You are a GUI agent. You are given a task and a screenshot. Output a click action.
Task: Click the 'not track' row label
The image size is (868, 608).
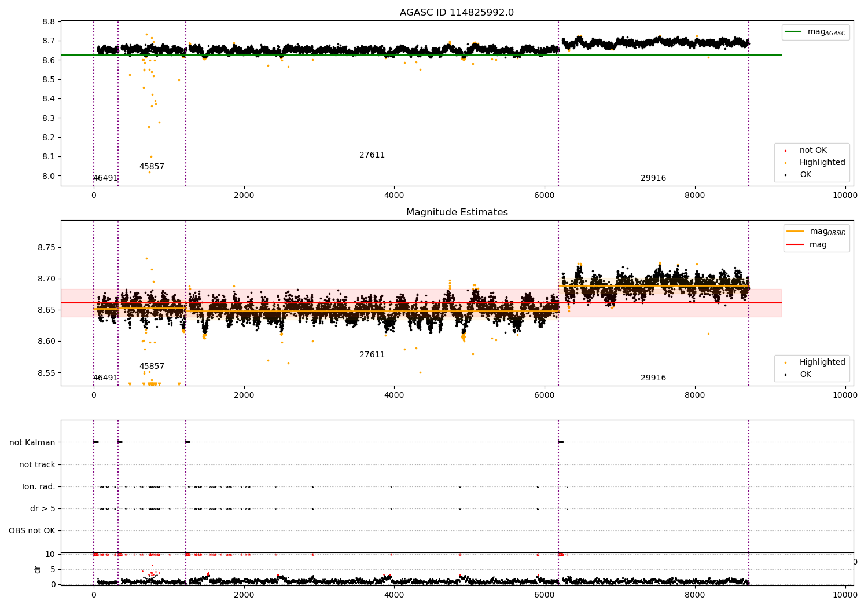click(37, 464)
